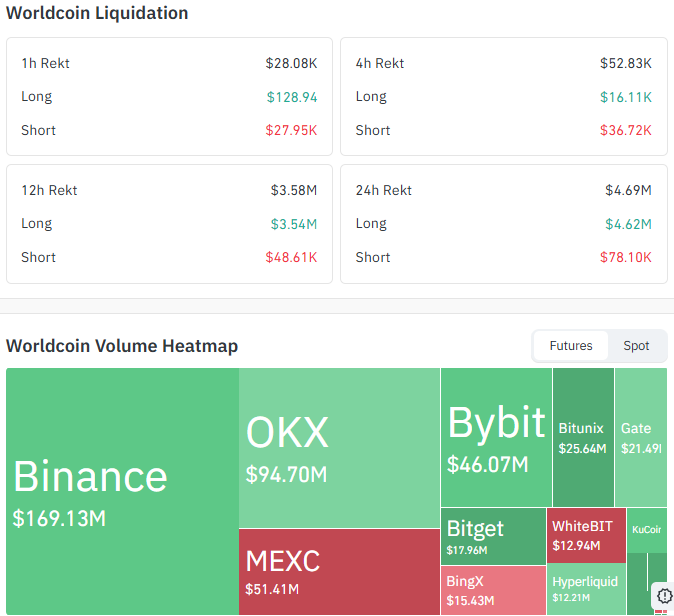Select the Hyperliquid $12.21M heatmap tile

pos(586,589)
